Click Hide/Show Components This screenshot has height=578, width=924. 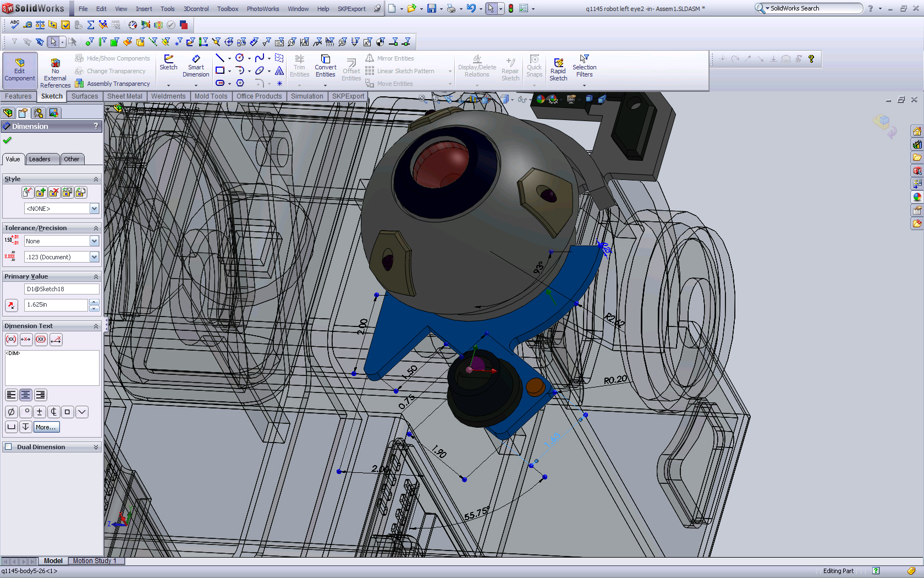click(x=112, y=58)
